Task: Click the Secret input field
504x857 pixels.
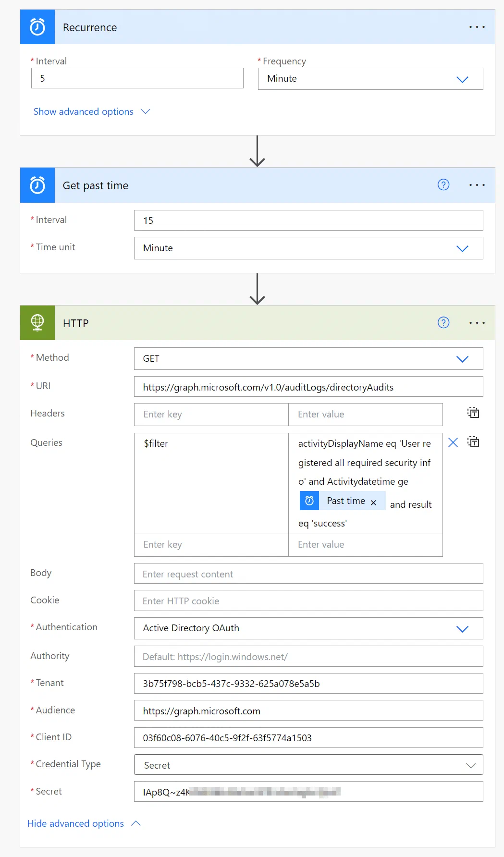Action: pyautogui.click(x=308, y=792)
